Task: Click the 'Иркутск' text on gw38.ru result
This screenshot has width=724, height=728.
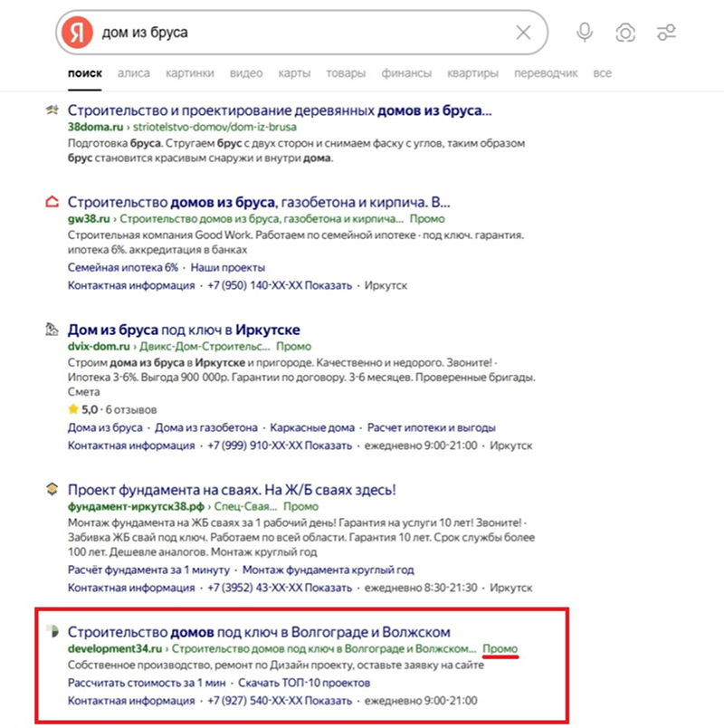Action: [386, 285]
